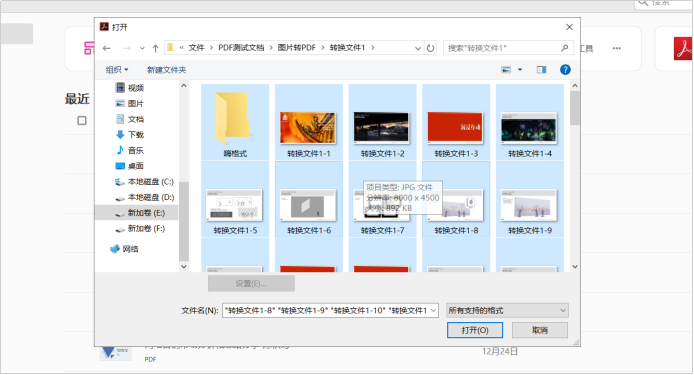Select thumbnail 转换文件1-4
The image size is (694, 375).
tap(529, 128)
